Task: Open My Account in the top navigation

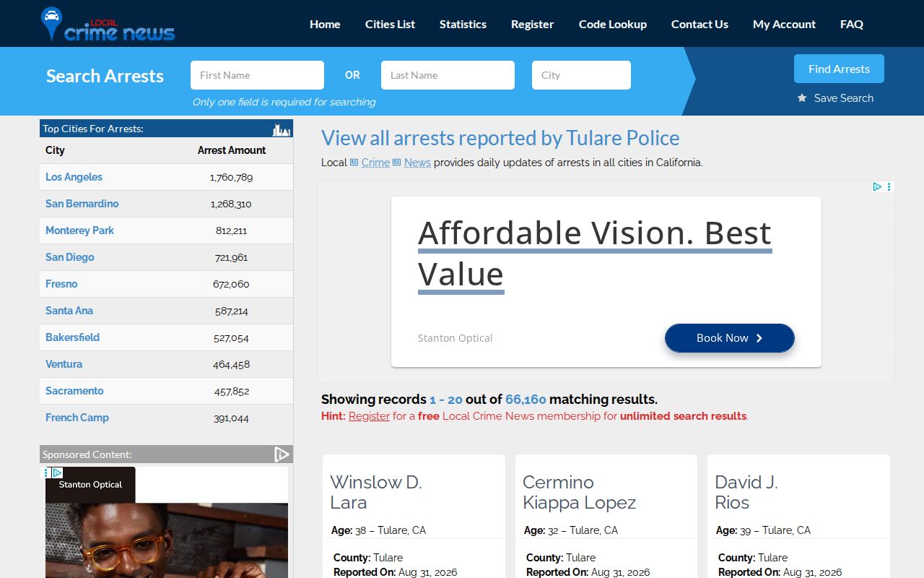Action: pos(784,24)
